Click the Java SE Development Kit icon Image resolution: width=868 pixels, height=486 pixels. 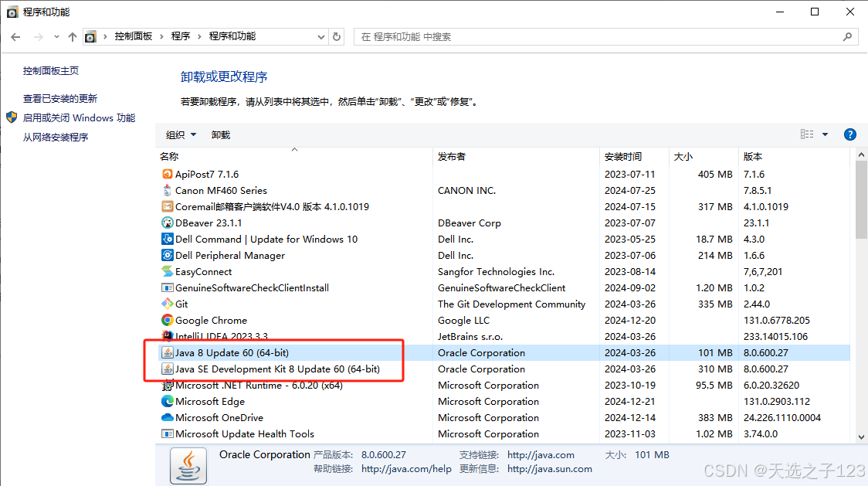[167, 369]
